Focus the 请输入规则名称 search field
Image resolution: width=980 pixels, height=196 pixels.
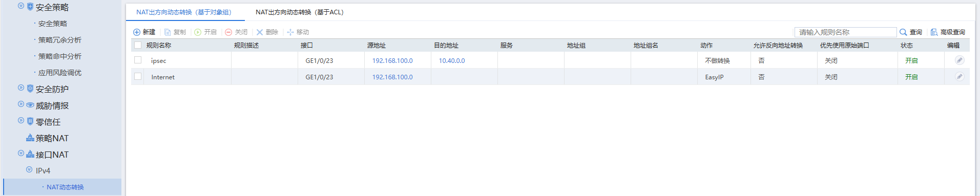845,32
